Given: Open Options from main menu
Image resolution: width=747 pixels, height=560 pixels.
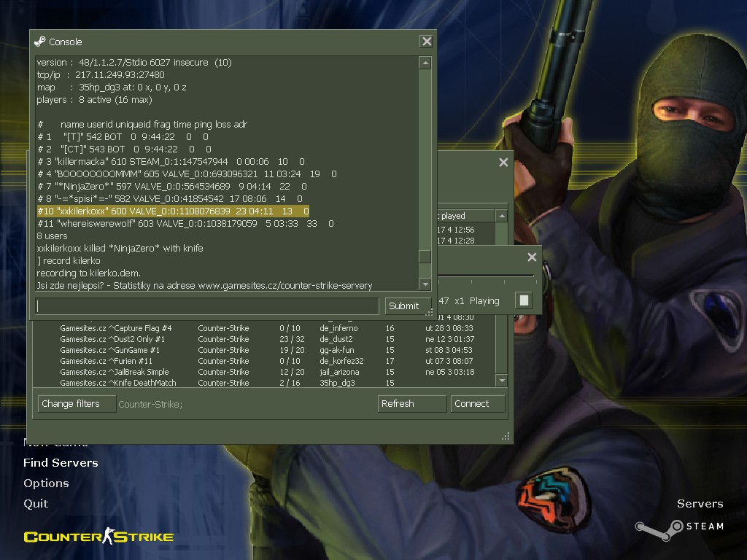Looking at the screenshot, I should pos(46,483).
